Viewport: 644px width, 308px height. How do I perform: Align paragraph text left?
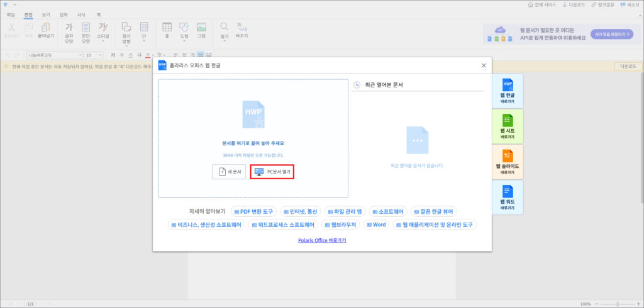[x=175, y=55]
